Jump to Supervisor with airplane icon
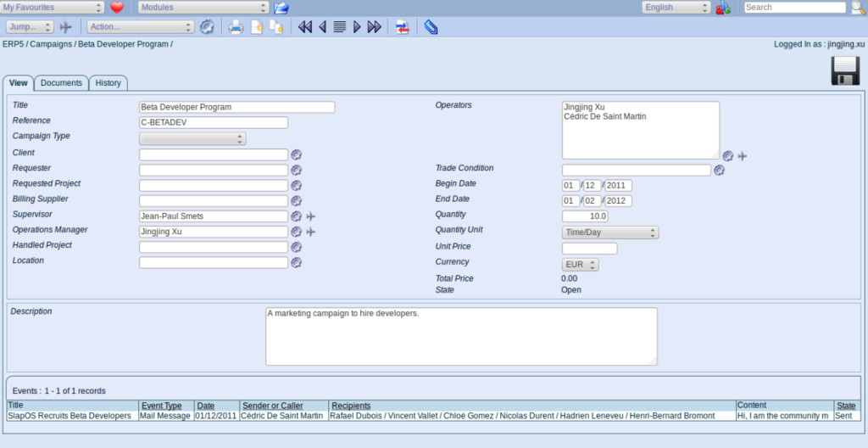Image resolution: width=868 pixels, height=448 pixels. pos(311,216)
